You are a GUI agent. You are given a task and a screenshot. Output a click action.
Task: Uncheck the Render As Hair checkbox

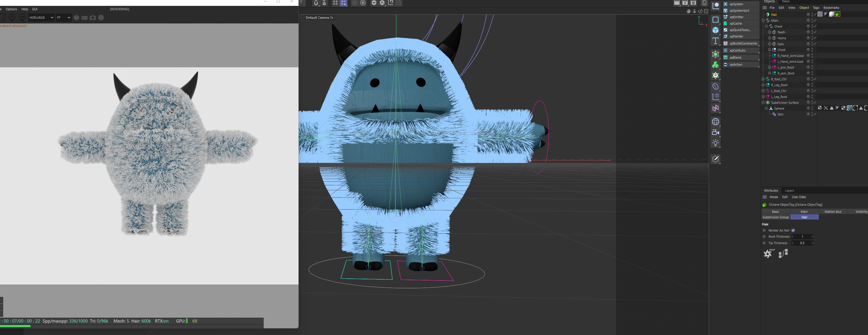coord(793,230)
